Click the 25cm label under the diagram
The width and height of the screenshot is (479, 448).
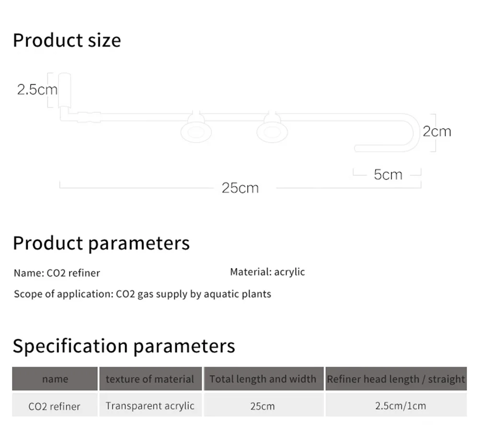tap(240, 188)
